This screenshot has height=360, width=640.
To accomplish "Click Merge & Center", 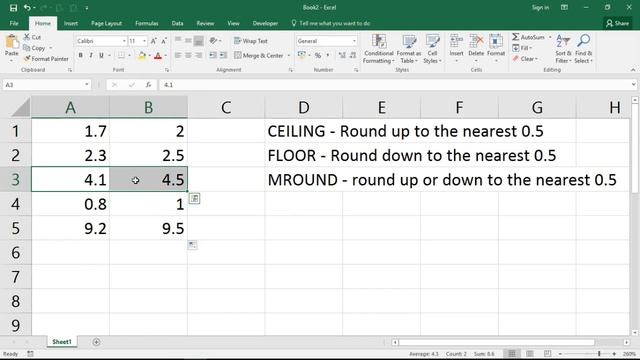I will pos(259,55).
